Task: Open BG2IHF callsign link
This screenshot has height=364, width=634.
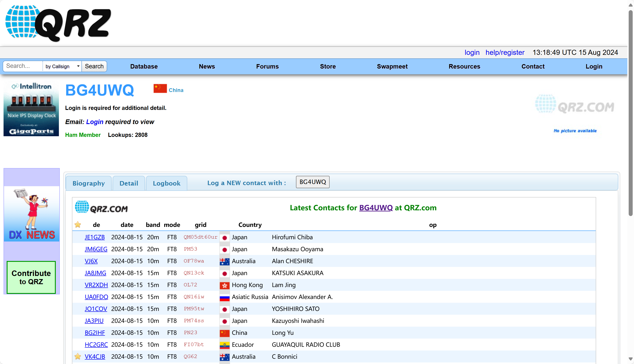Action: coord(95,333)
